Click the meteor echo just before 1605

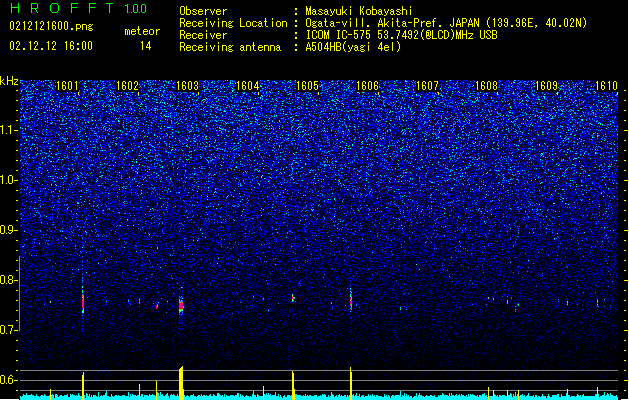[293, 298]
